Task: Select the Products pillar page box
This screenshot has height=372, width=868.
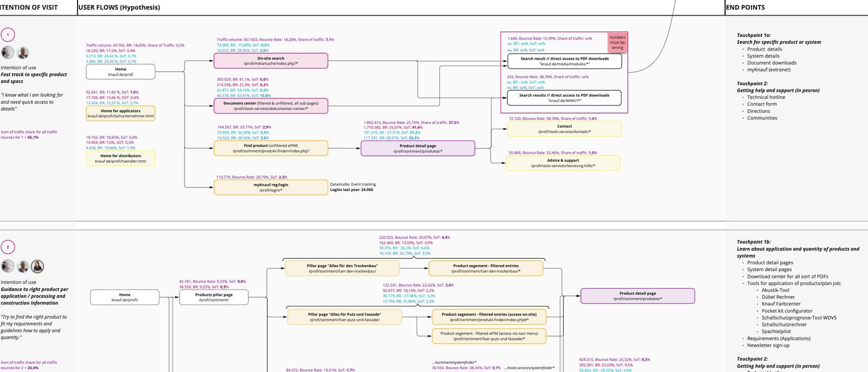Action: point(214,297)
